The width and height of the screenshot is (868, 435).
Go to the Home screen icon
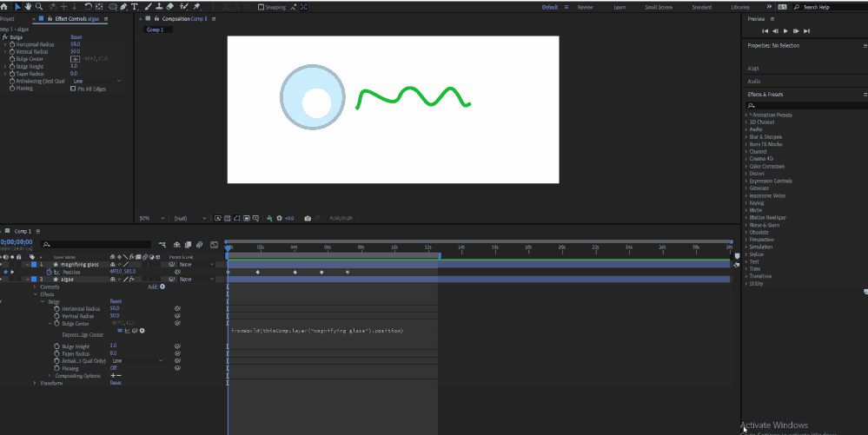click(4, 7)
